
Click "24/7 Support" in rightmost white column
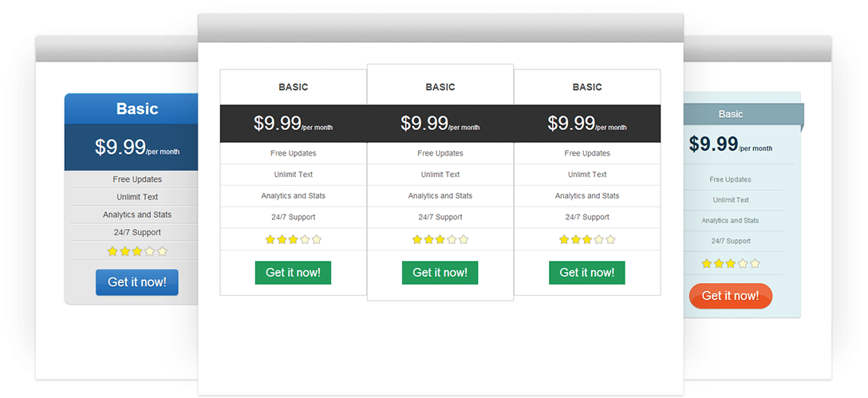(x=587, y=217)
